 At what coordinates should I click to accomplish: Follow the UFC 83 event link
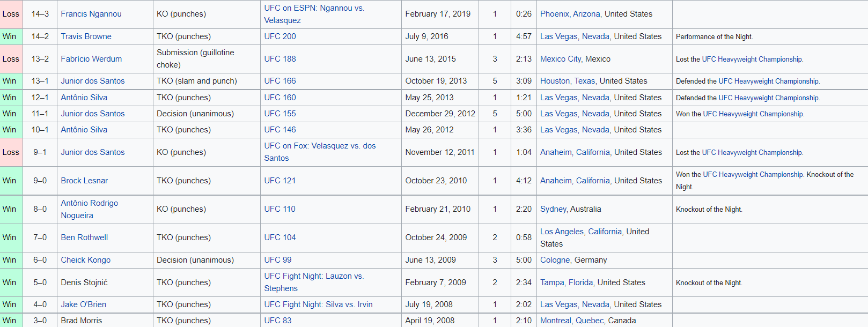pyautogui.click(x=278, y=321)
